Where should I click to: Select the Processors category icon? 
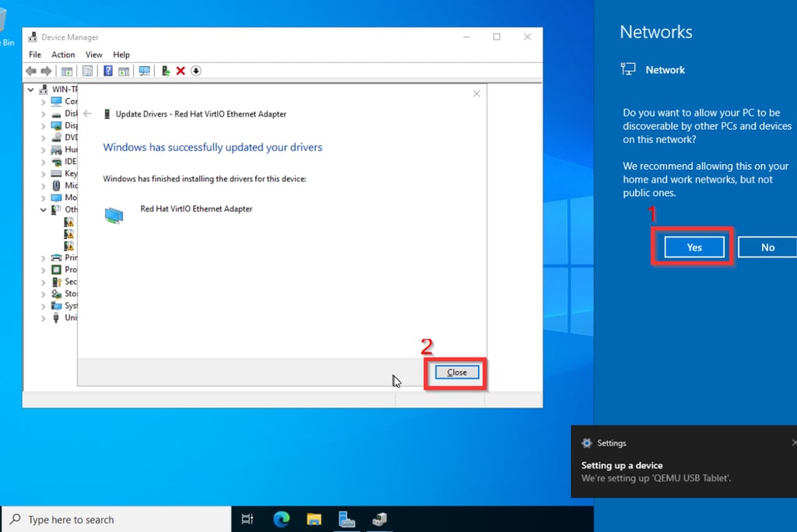pyautogui.click(x=56, y=269)
